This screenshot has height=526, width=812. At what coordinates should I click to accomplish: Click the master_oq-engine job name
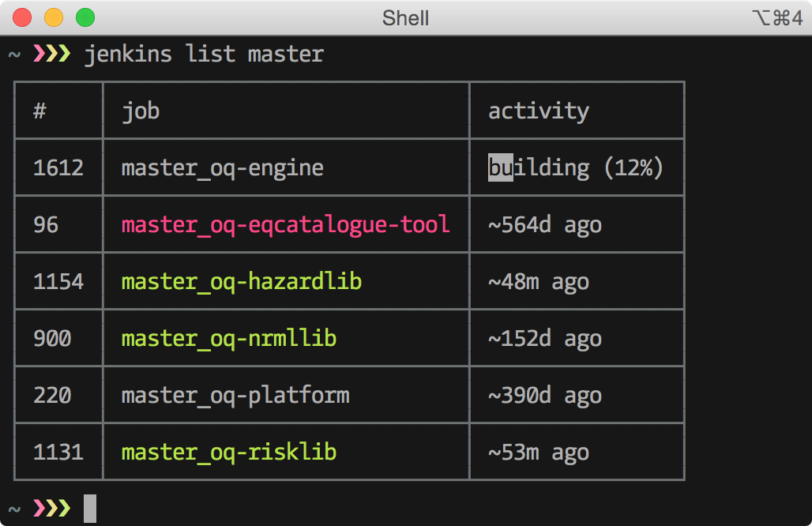(223, 168)
